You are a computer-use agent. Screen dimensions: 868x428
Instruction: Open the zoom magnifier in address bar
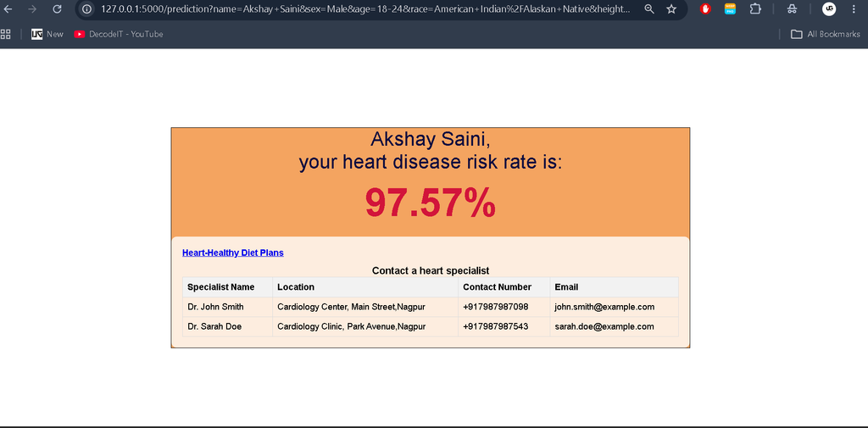click(649, 8)
